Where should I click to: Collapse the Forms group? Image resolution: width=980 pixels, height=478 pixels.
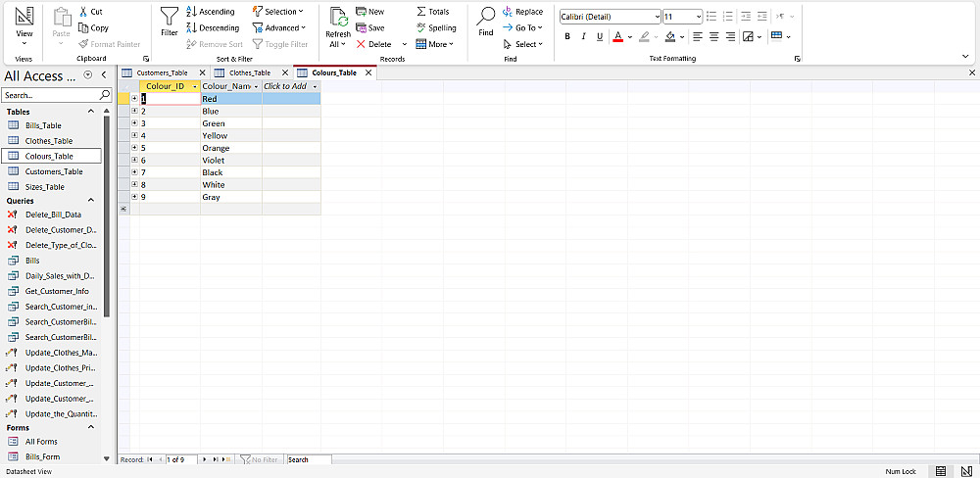(x=90, y=427)
